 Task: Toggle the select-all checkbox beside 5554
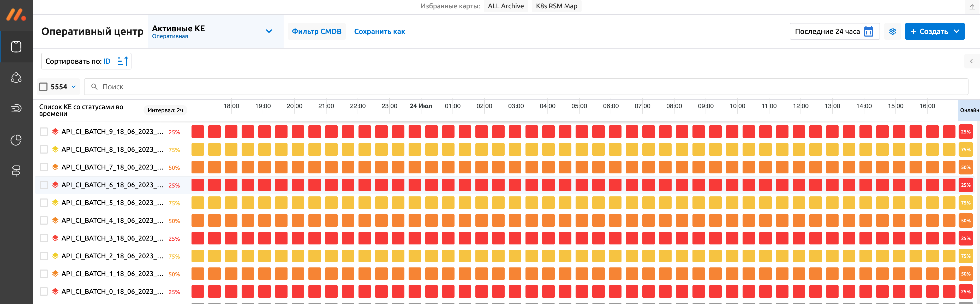click(x=44, y=87)
